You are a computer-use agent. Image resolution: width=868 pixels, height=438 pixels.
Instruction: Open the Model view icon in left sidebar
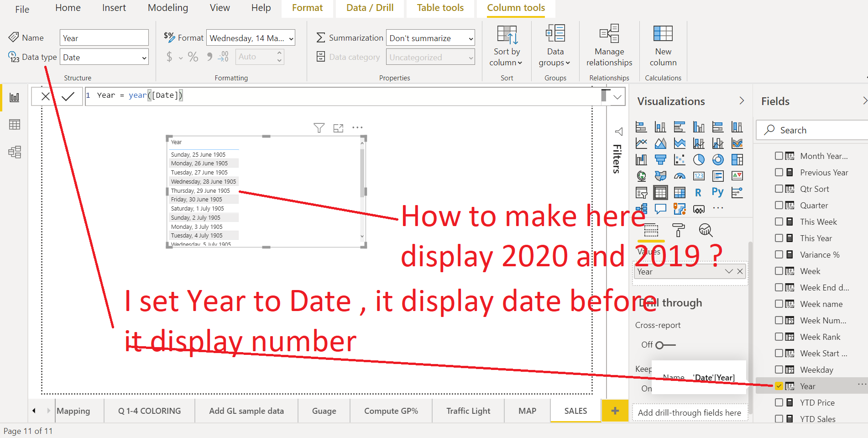click(15, 152)
